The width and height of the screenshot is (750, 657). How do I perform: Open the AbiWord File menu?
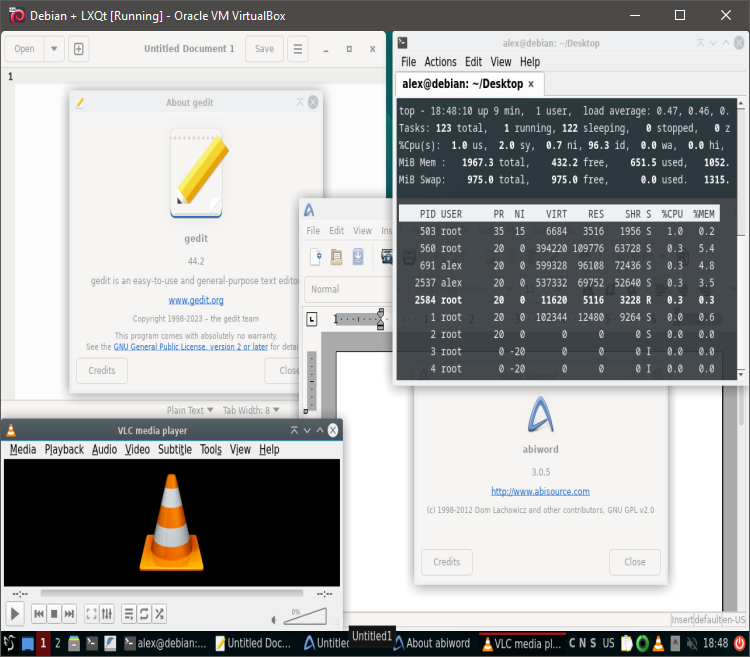click(313, 230)
